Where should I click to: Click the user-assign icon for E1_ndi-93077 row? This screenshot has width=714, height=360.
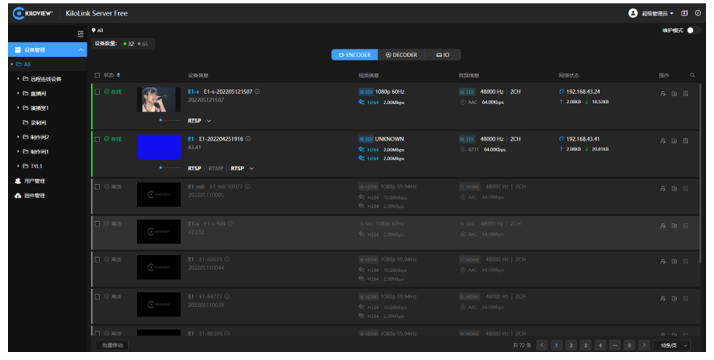(x=663, y=188)
